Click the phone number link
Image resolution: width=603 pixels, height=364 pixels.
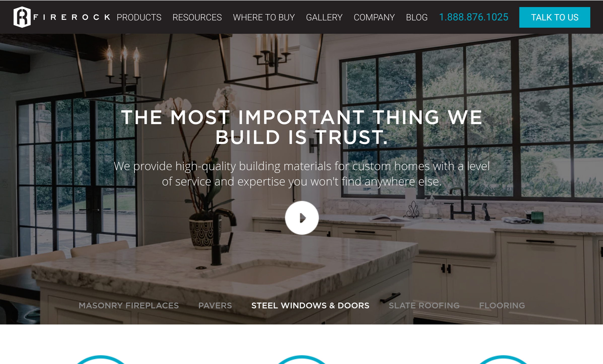[473, 17]
